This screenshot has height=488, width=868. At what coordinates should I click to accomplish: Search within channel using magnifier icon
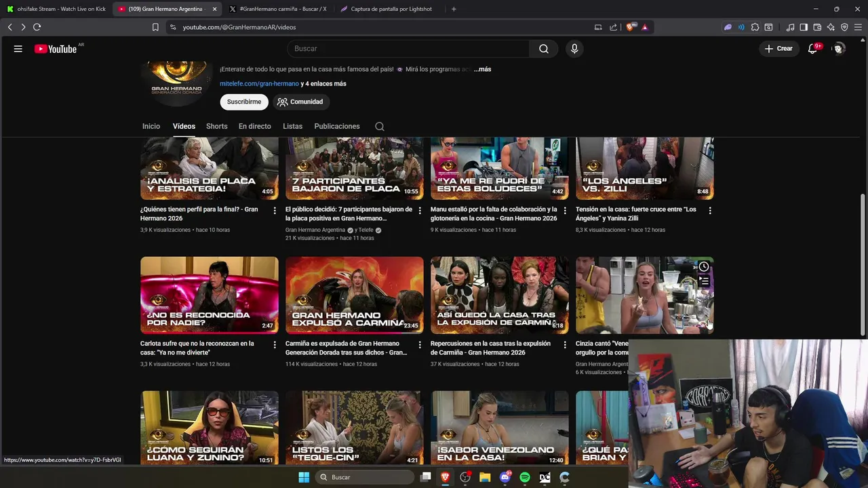point(380,127)
